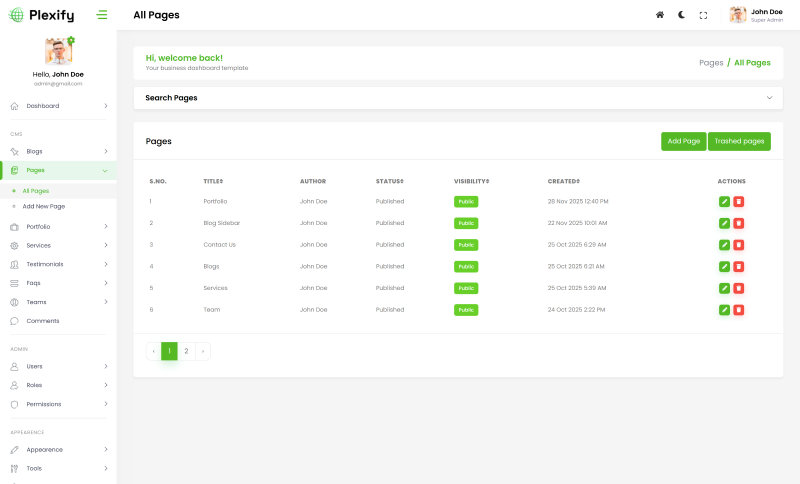Click the green edit icon for Portfolio

pyautogui.click(x=724, y=201)
